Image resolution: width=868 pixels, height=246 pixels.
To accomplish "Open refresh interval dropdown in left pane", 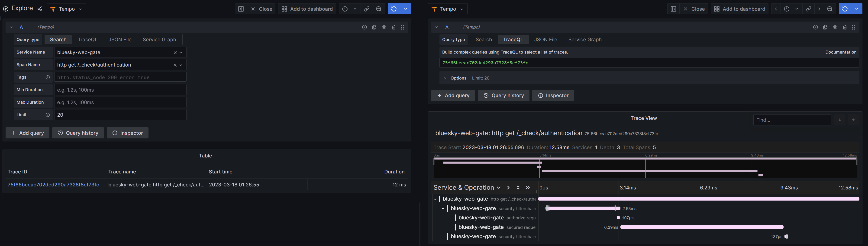I will coord(406,9).
